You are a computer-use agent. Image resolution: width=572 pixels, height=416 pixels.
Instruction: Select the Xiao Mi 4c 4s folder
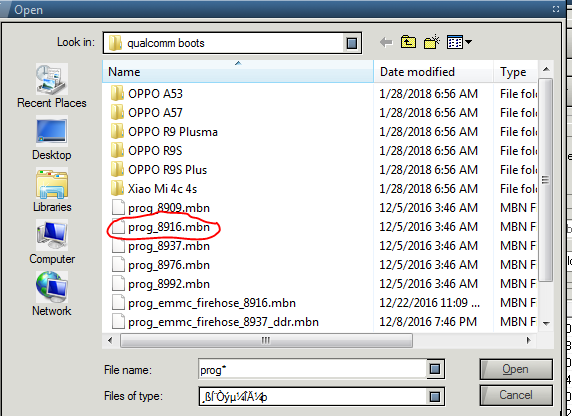point(154,189)
